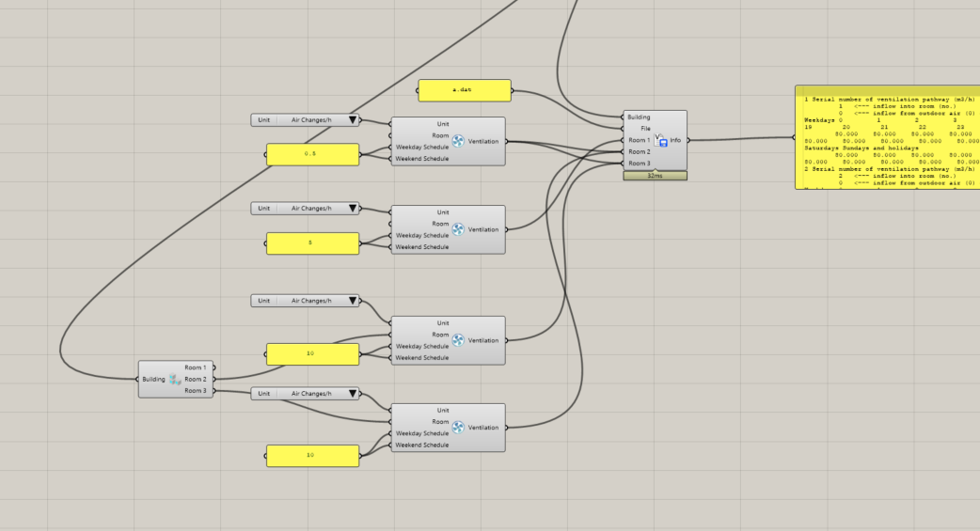Select the yellow a.dat panel

(x=465, y=90)
